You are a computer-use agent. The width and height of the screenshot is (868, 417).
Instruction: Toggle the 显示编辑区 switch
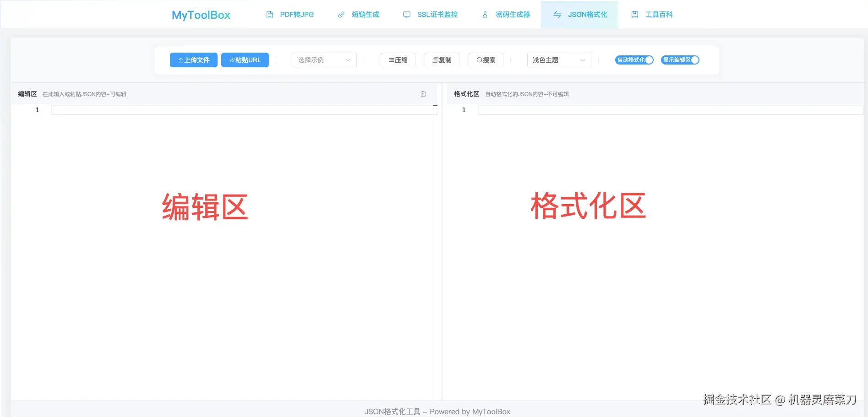pos(680,60)
